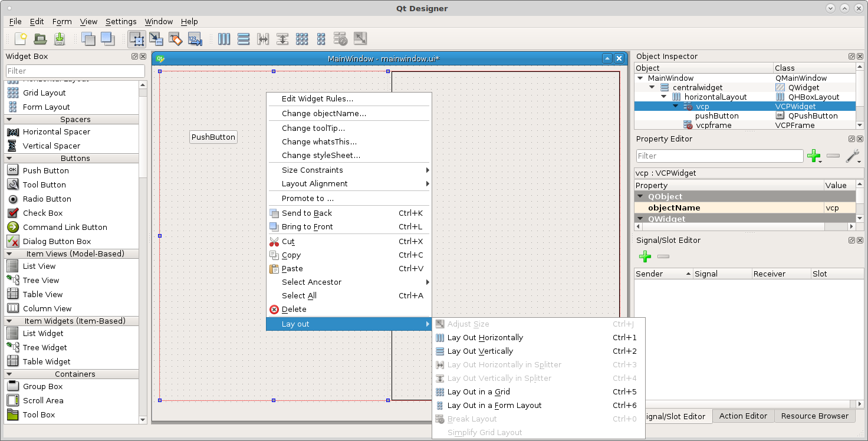The height and width of the screenshot is (441, 868).
Task: Collapse centralwidget node in Object Inspector
Action: pyautogui.click(x=652, y=87)
